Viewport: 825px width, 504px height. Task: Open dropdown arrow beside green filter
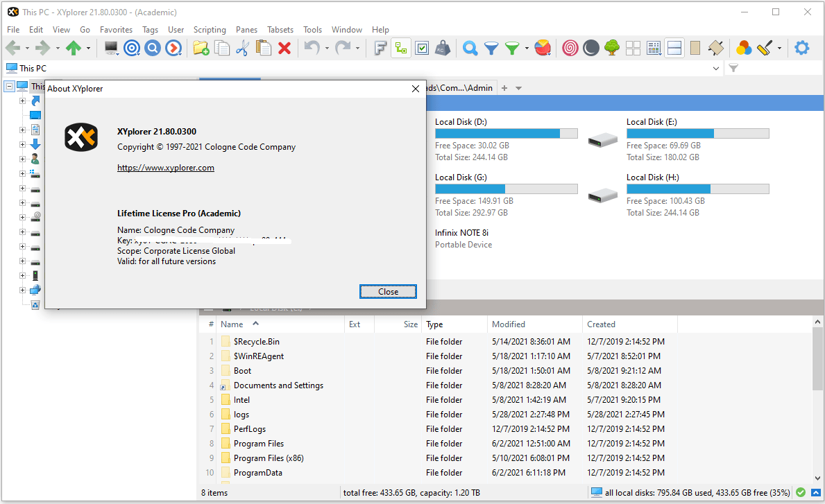click(x=527, y=49)
